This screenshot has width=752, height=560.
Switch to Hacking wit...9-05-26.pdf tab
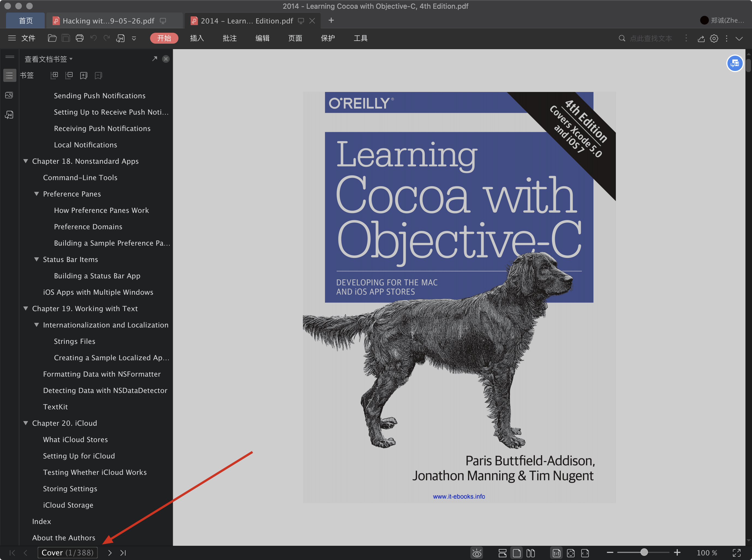pyautogui.click(x=108, y=21)
